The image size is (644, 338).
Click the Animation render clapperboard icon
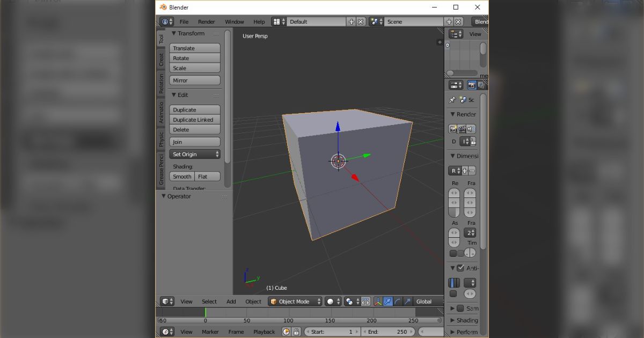click(x=462, y=129)
